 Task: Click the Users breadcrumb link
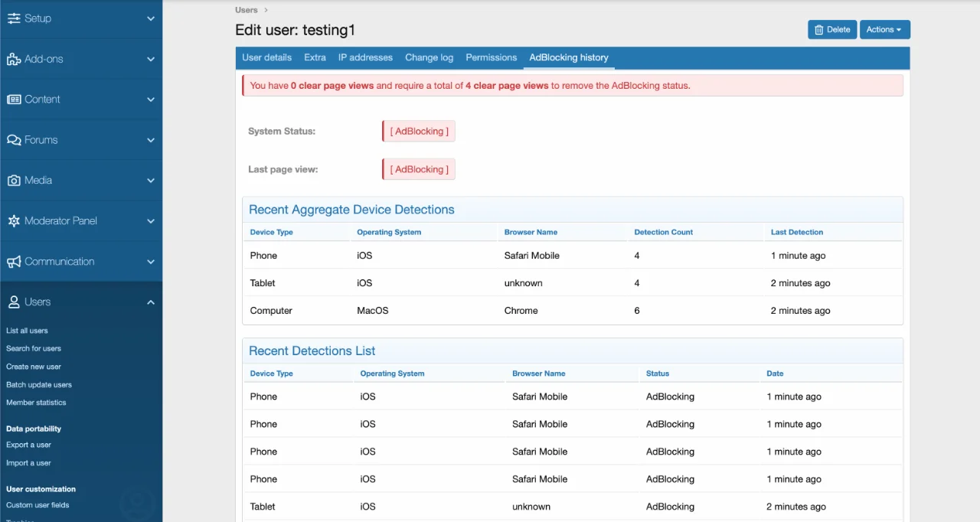coord(247,10)
